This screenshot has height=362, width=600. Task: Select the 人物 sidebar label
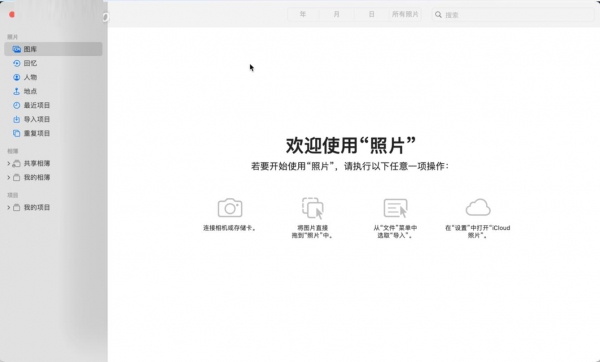point(31,77)
